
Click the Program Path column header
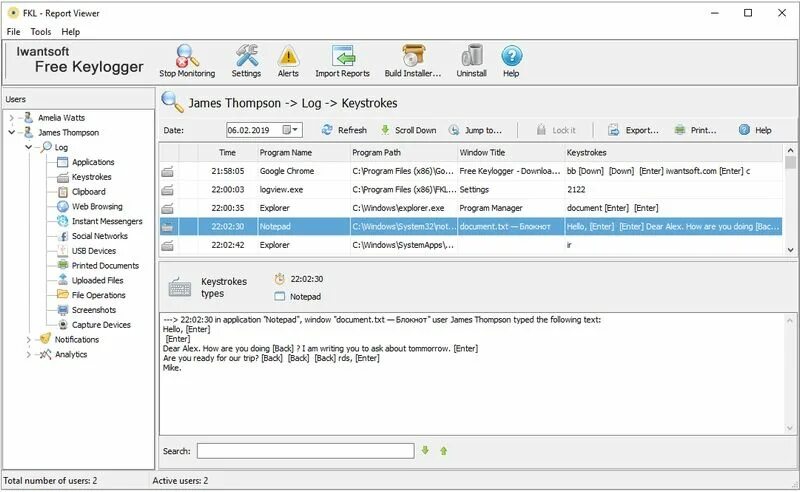[404, 153]
